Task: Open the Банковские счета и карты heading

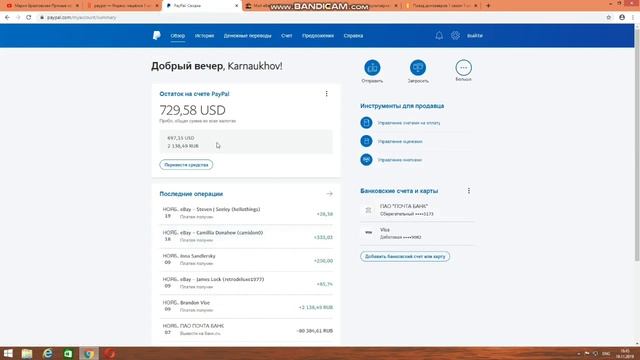Action: coord(399,191)
